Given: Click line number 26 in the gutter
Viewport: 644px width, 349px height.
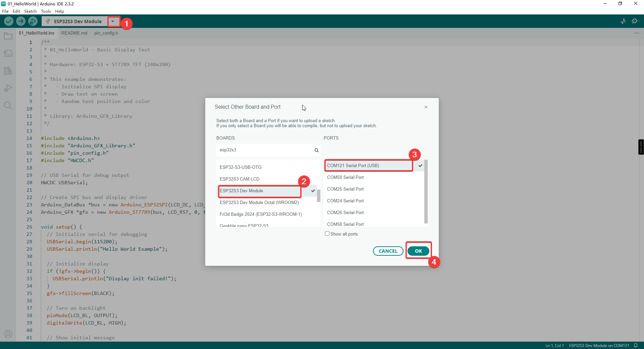Looking at the screenshot, I should tap(30, 227).
